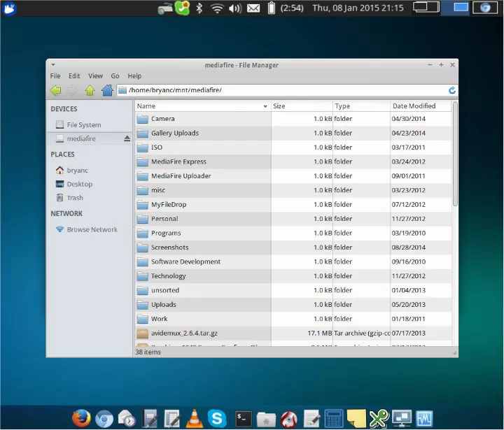Select the MediaFire Uploader folder
This screenshot has width=504, height=430.
click(181, 176)
